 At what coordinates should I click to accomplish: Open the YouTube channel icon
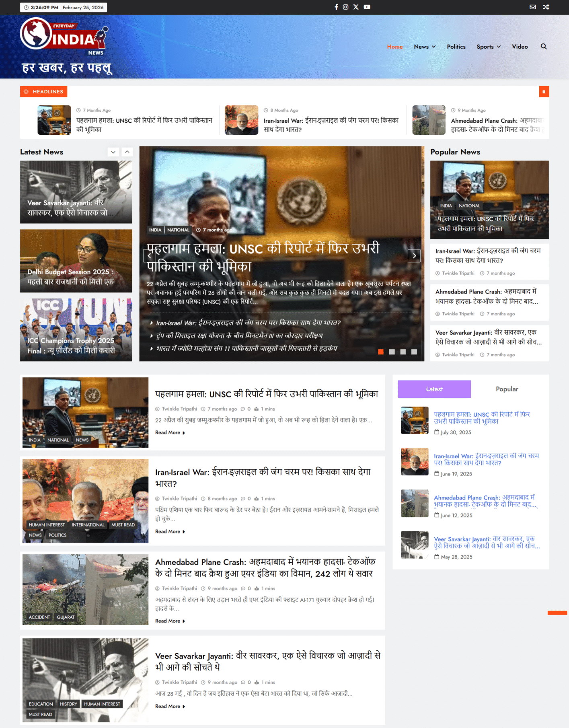[367, 7]
